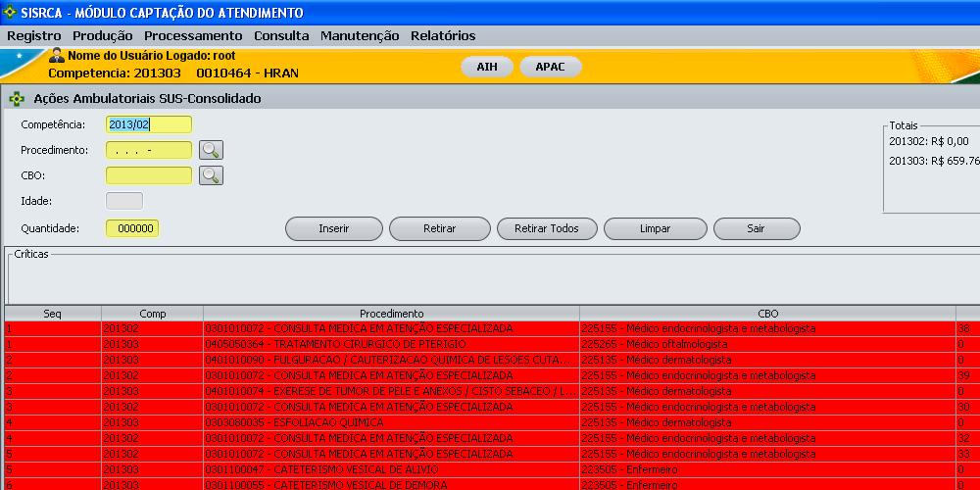Open the Processamento menu
The image size is (980, 490).
point(193,35)
